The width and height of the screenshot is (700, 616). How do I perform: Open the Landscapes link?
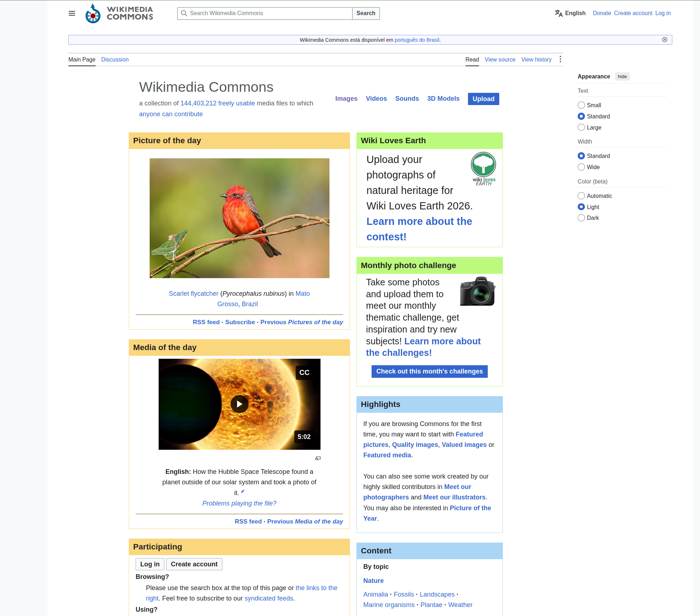point(437,594)
